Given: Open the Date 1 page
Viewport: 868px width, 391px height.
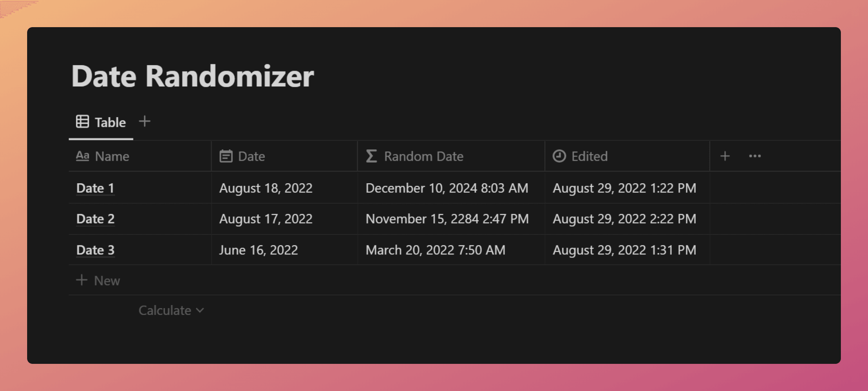Looking at the screenshot, I should (x=95, y=188).
